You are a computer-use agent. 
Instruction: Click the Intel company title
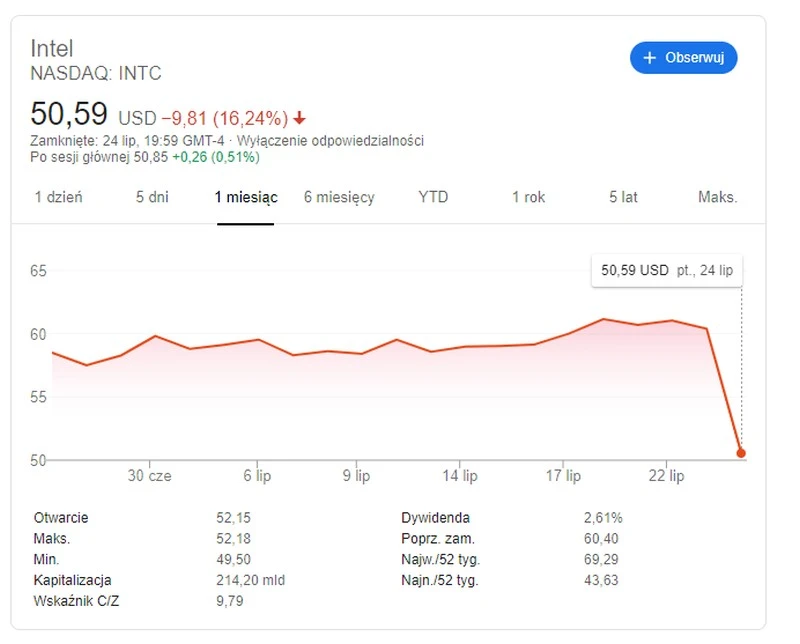click(52, 49)
